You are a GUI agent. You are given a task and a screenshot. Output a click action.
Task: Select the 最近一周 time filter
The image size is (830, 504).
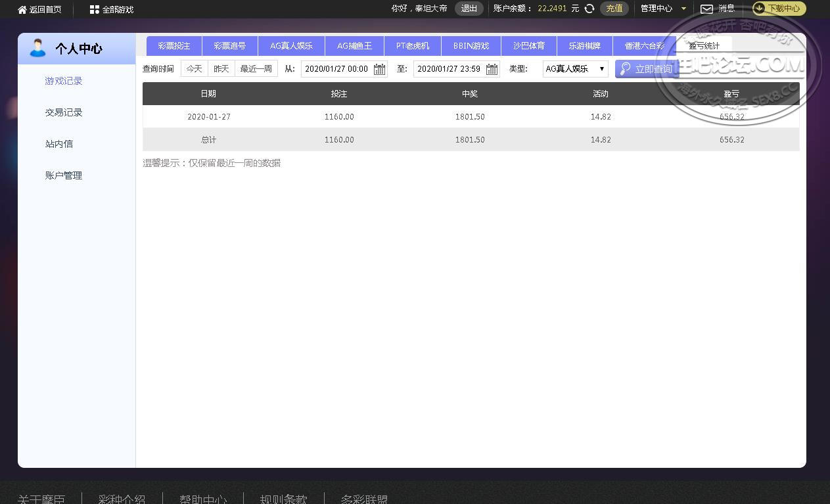pos(256,68)
